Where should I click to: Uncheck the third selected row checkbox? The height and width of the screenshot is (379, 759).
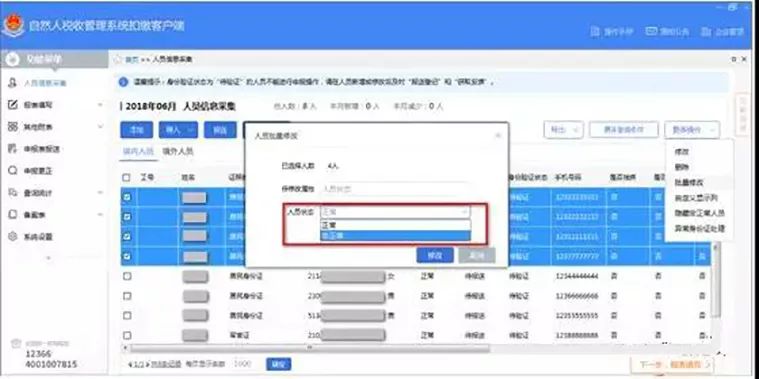click(127, 236)
